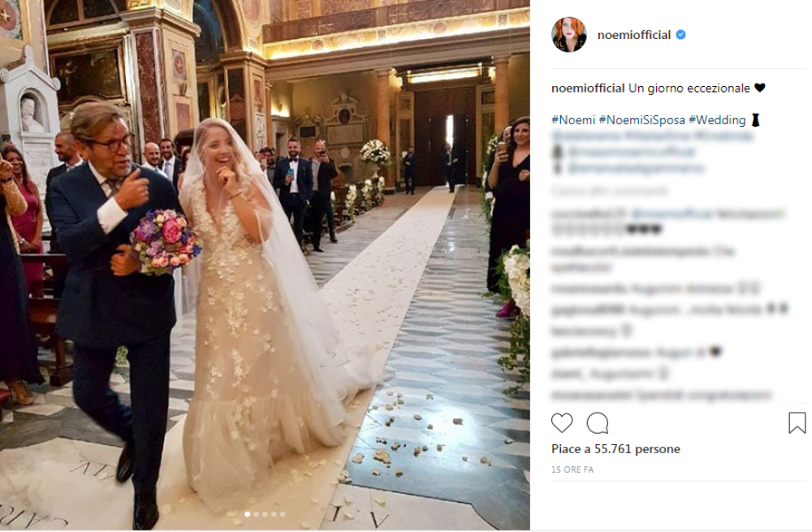The width and height of the screenshot is (812, 532).
Task: Open noemiofficial profile from header username
Action: pos(634,35)
